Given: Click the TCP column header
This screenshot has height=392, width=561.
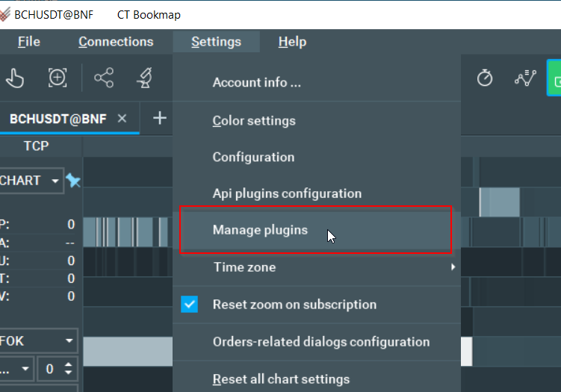Looking at the screenshot, I should click(x=36, y=146).
